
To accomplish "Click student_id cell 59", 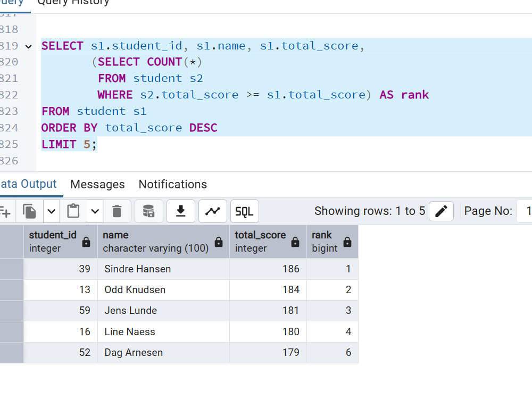I will 61,311.
